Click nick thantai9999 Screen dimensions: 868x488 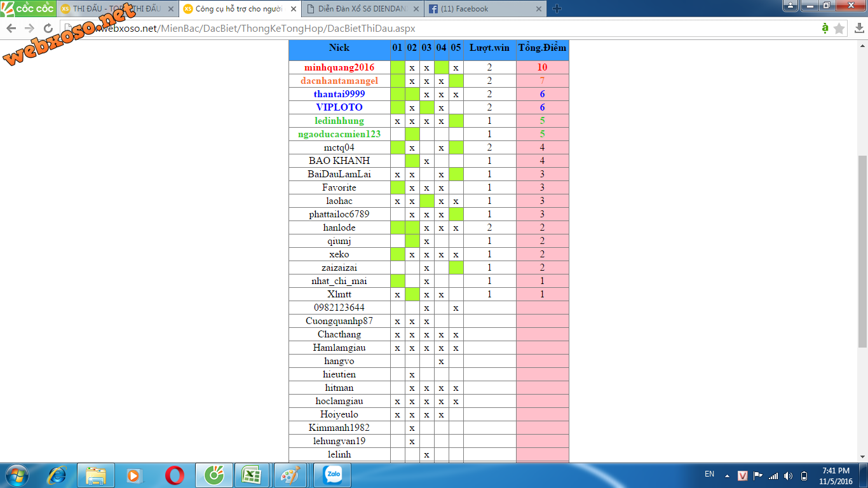[x=339, y=94]
